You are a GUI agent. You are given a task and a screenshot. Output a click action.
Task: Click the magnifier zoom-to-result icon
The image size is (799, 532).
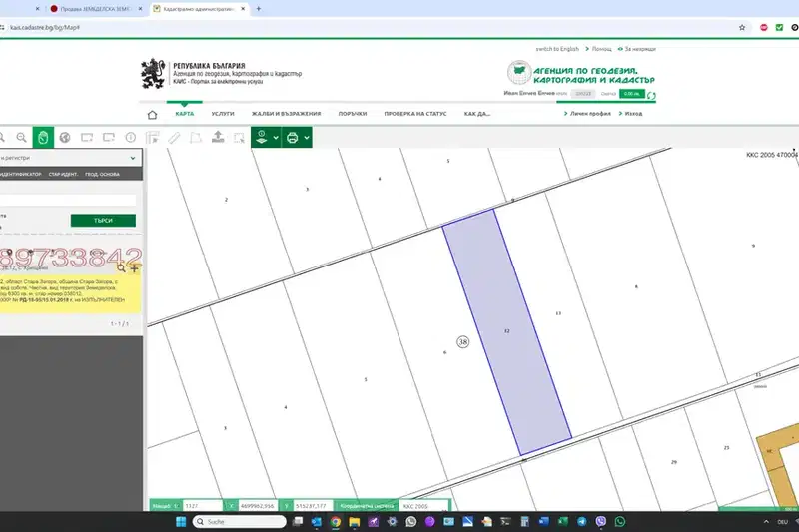coord(121,267)
